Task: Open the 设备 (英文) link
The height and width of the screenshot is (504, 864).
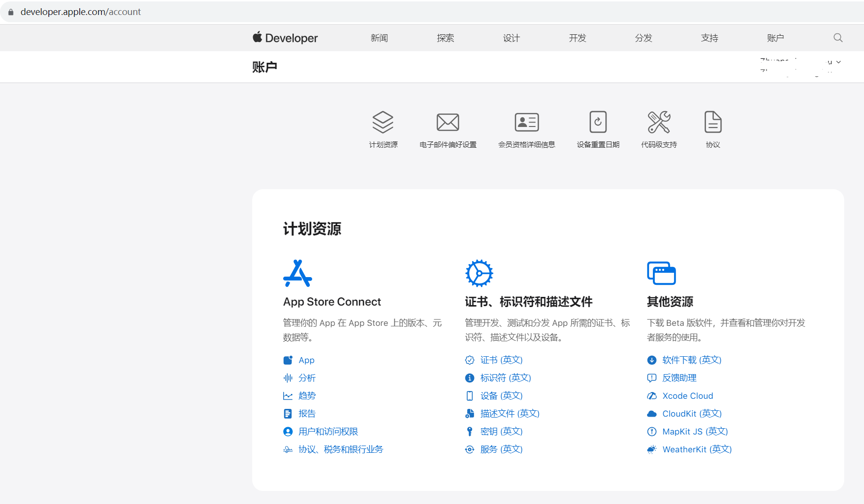Action: coord(502,396)
